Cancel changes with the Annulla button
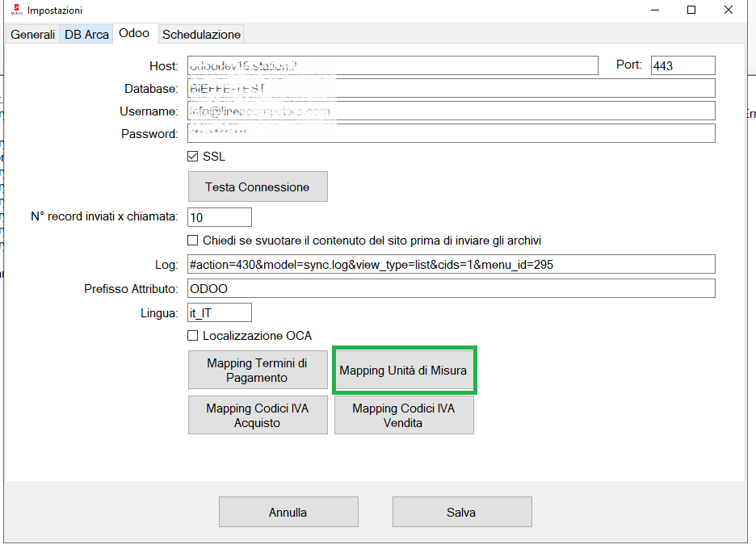 click(x=288, y=512)
